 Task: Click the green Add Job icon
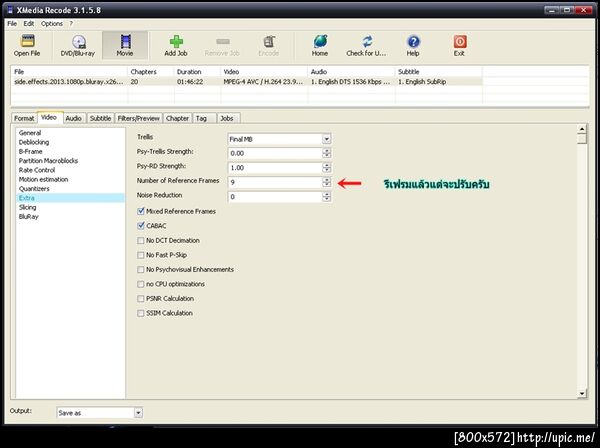[176, 46]
